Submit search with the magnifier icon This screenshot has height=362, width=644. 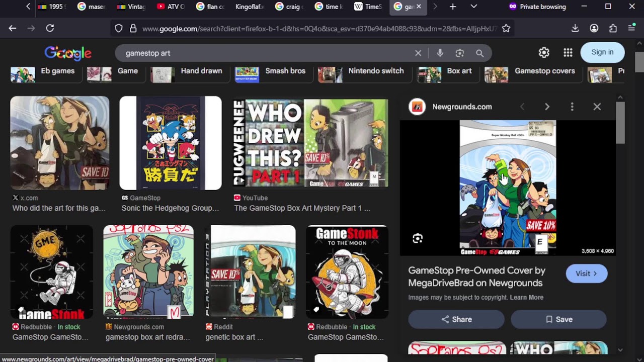pyautogui.click(x=480, y=53)
